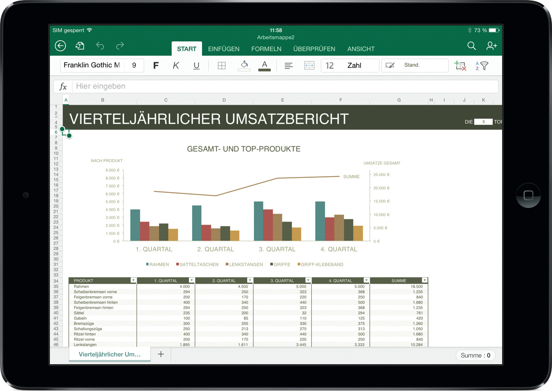Viewport: 552px width, 392px height.
Task: Open filter dropdown for 2. QUARTAL column
Action: pyautogui.click(x=250, y=280)
